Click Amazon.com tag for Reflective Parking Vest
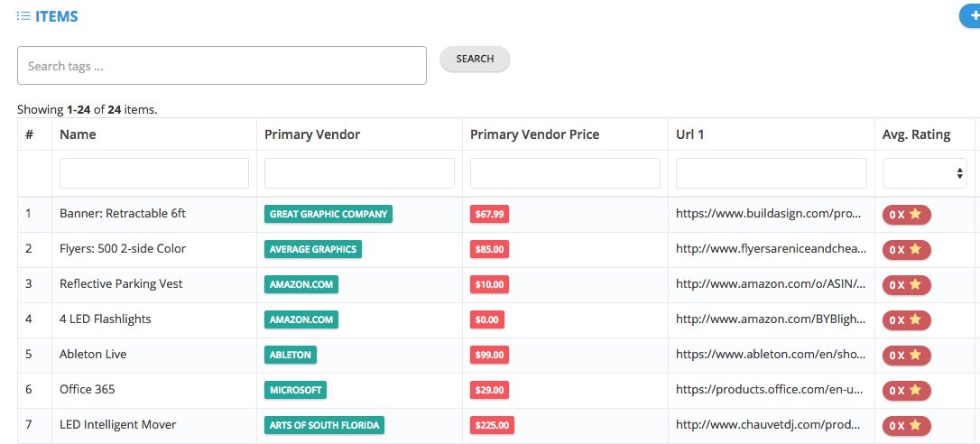The width and height of the screenshot is (980, 444). [301, 284]
